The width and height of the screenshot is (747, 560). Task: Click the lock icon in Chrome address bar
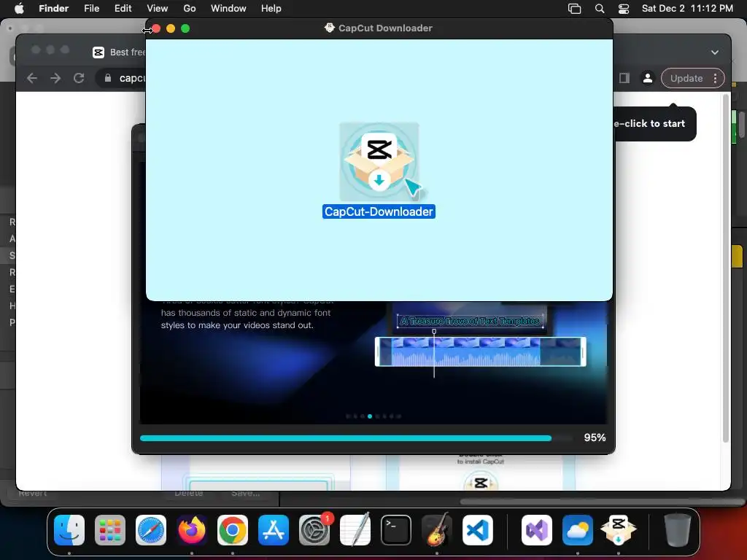(x=108, y=78)
